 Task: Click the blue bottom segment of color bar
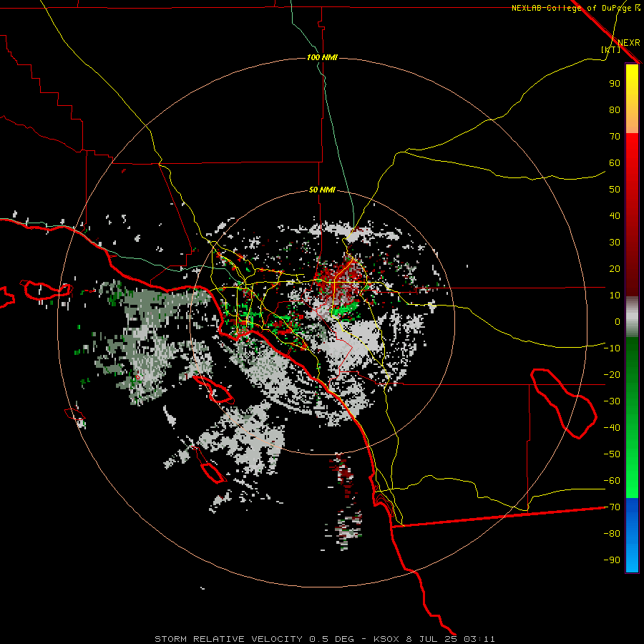[x=632, y=535]
